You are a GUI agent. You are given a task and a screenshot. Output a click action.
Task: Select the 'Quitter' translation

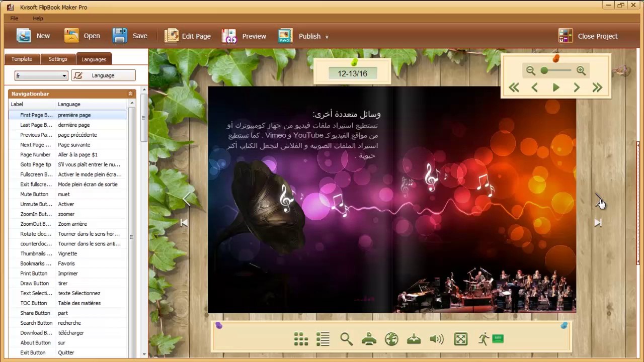click(66, 353)
